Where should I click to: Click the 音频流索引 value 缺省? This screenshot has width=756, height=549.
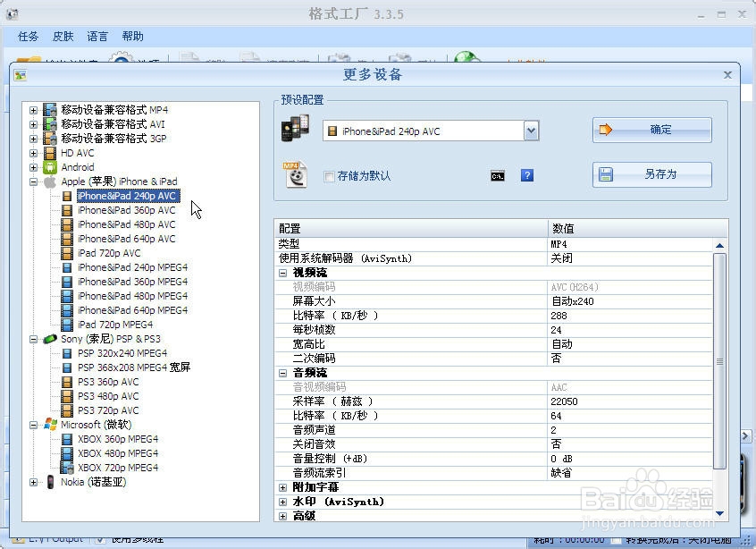[561, 473]
